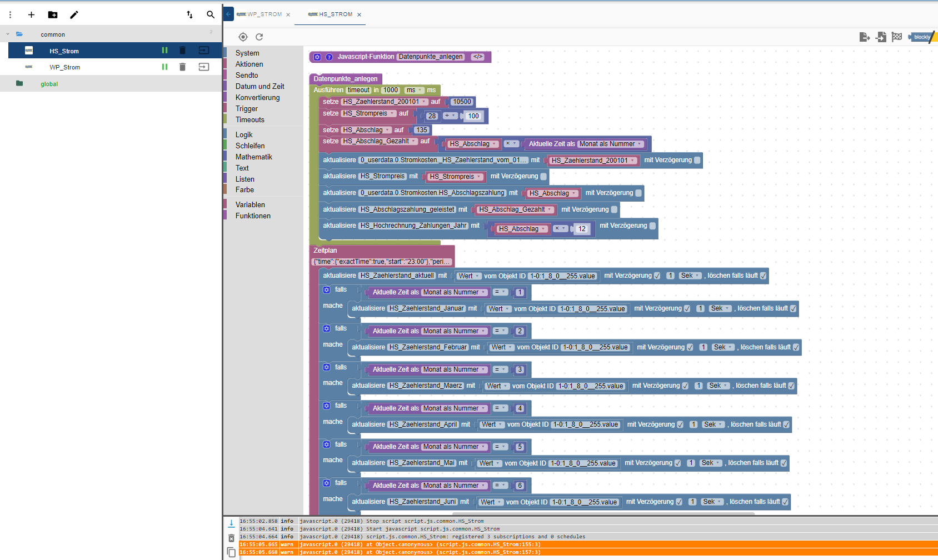This screenshot has width=938, height=560.
Task: Open equals operator dropdown for month 1
Action: [501, 292]
